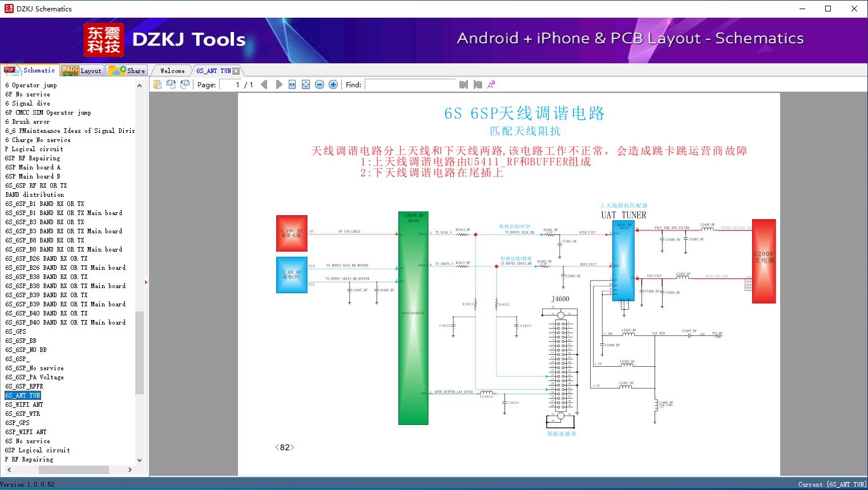Select '6S_6SP_B38 BAND RX OR TX Main board'
The width and height of the screenshot is (868, 490).
click(x=65, y=286)
